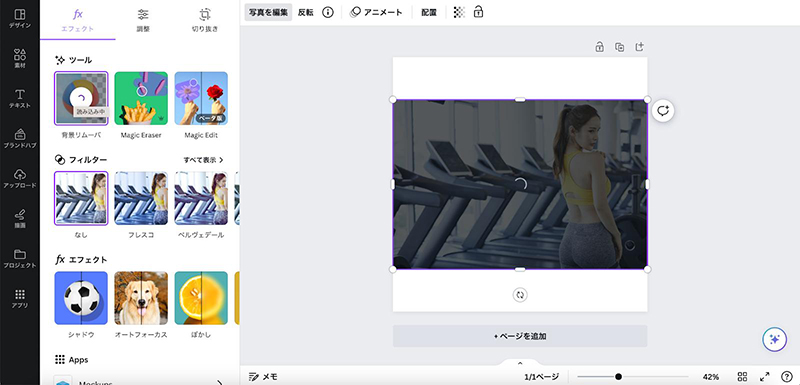Expand the Mockups app row
This screenshot has height=385, width=800.
pyautogui.click(x=139, y=381)
